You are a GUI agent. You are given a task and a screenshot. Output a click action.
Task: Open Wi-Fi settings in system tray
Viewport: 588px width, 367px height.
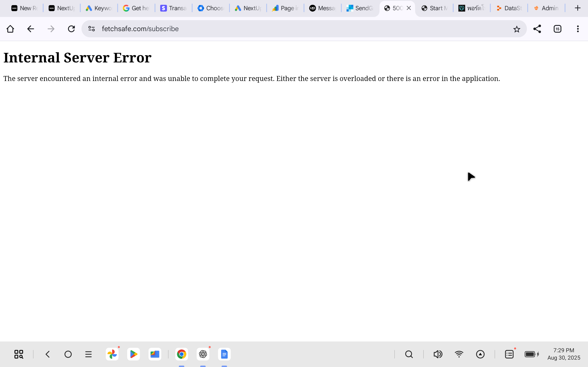pos(459,354)
